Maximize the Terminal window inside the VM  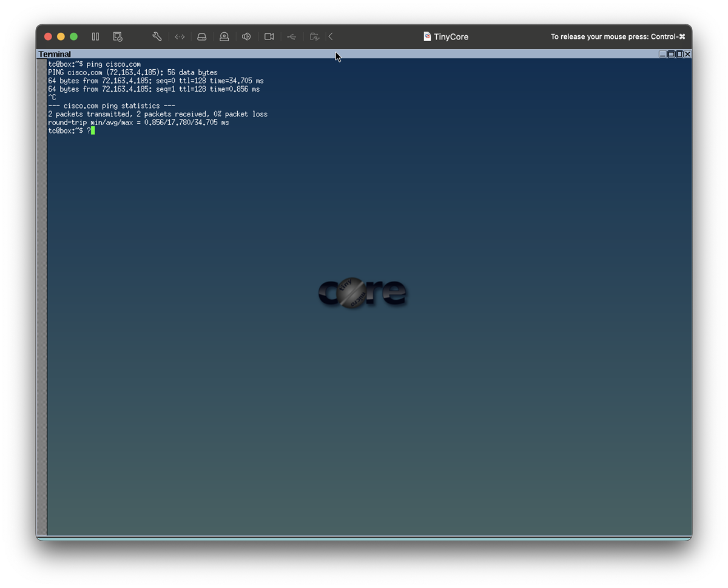pos(671,54)
